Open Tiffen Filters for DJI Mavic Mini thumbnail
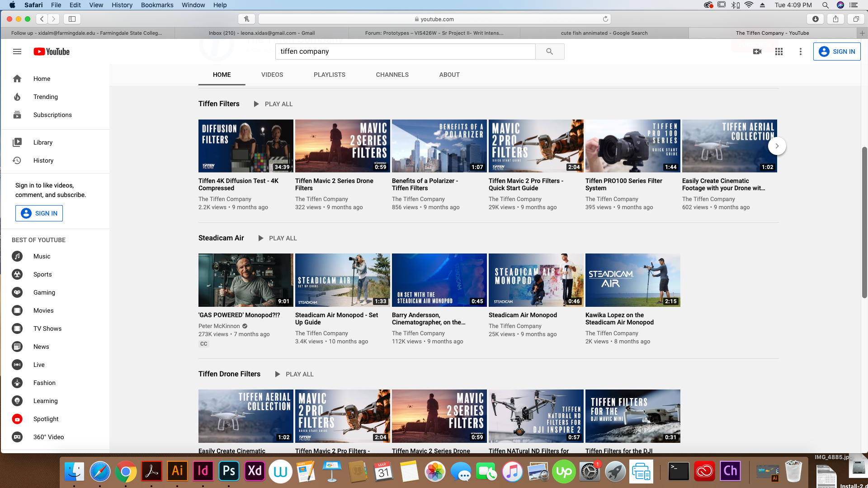 tap(633, 416)
